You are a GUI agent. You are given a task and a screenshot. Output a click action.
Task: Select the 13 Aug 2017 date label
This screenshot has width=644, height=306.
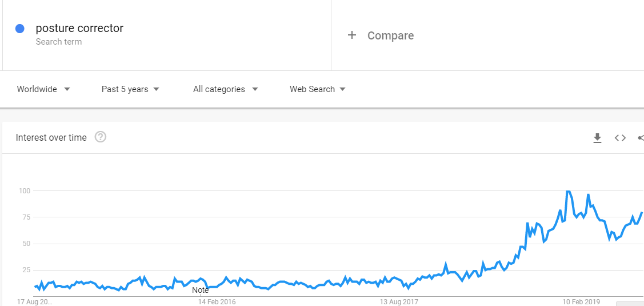(x=399, y=301)
